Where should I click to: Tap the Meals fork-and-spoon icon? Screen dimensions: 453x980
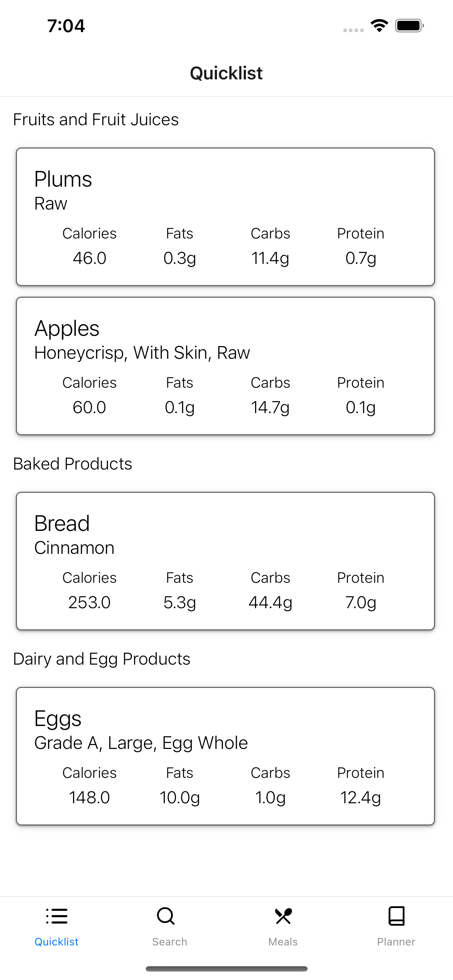coord(283,916)
